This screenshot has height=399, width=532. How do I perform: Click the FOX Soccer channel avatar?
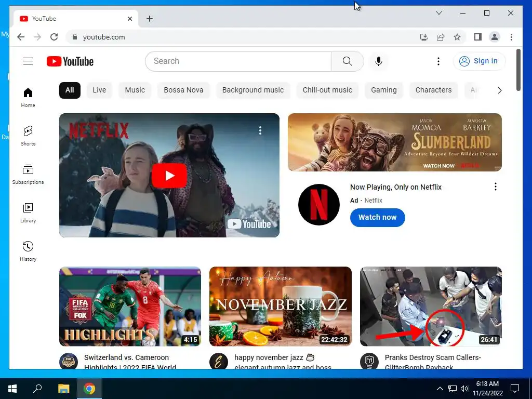tap(69, 361)
